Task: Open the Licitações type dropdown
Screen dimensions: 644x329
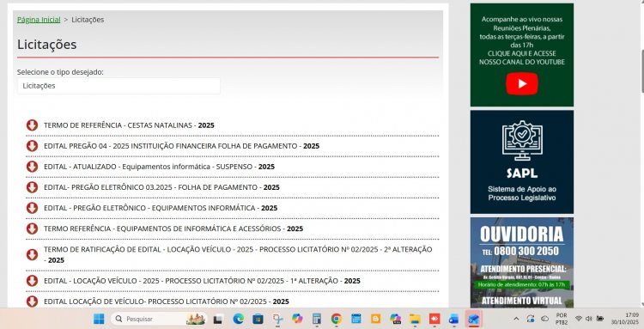Action: click(118, 86)
